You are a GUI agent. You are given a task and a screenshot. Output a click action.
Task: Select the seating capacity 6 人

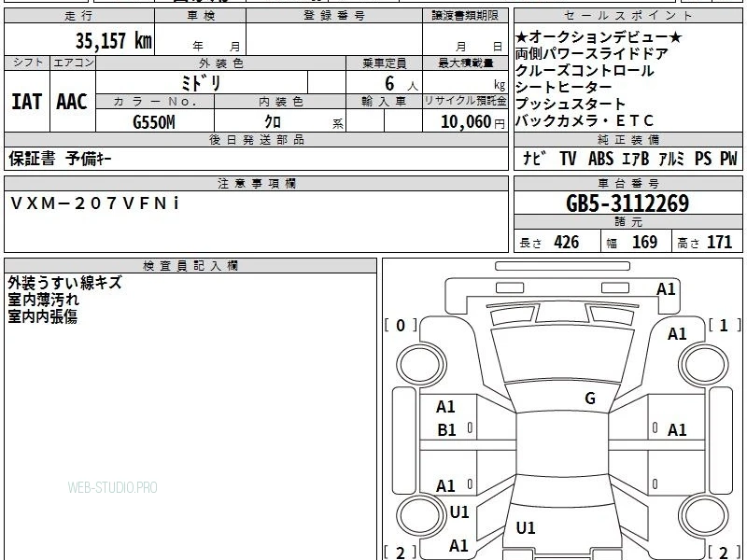click(x=401, y=84)
